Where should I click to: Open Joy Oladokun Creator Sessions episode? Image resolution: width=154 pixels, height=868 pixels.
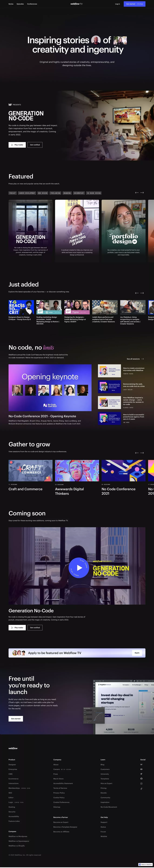[133, 312]
